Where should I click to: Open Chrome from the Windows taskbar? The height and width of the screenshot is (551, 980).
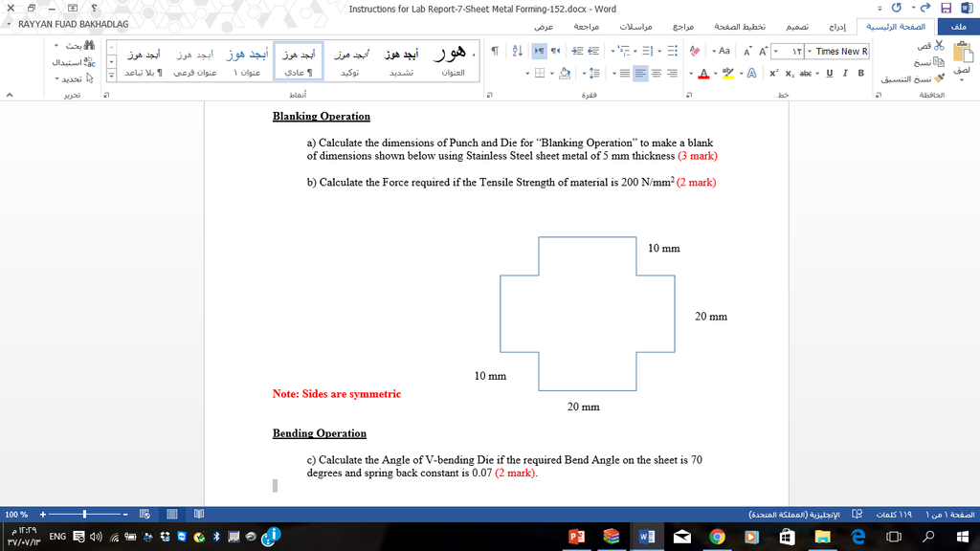click(x=717, y=538)
